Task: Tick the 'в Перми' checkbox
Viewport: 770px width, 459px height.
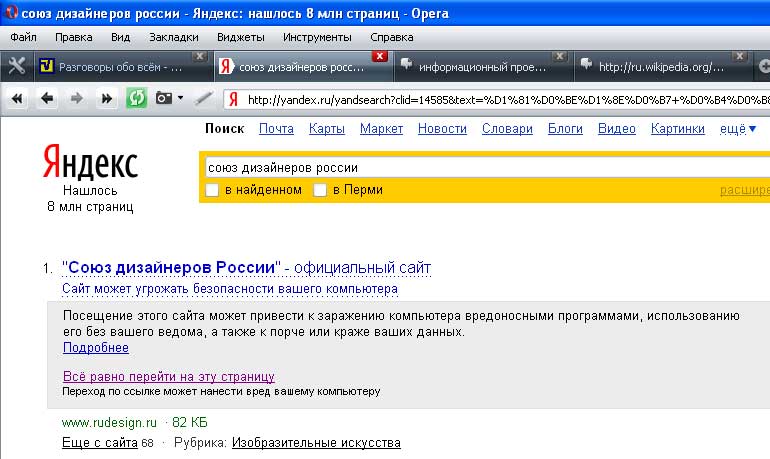Action: tap(320, 190)
